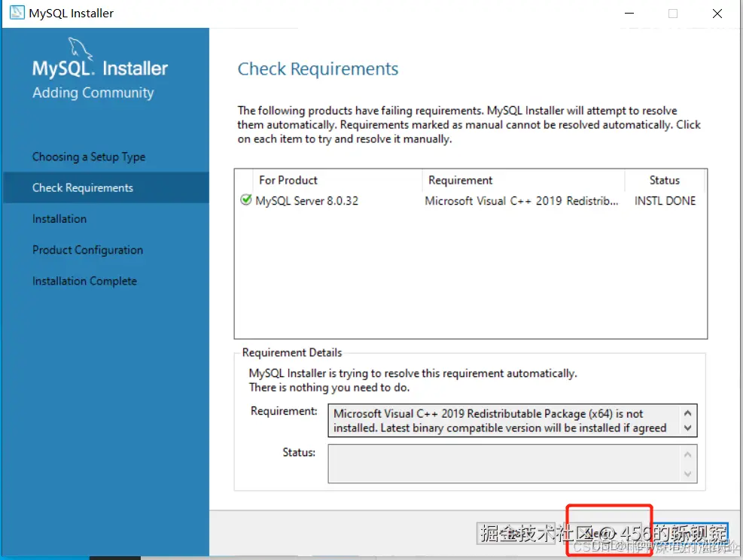743x560 pixels.
Task: Click the Check Requirements page heading
Action: click(x=318, y=69)
